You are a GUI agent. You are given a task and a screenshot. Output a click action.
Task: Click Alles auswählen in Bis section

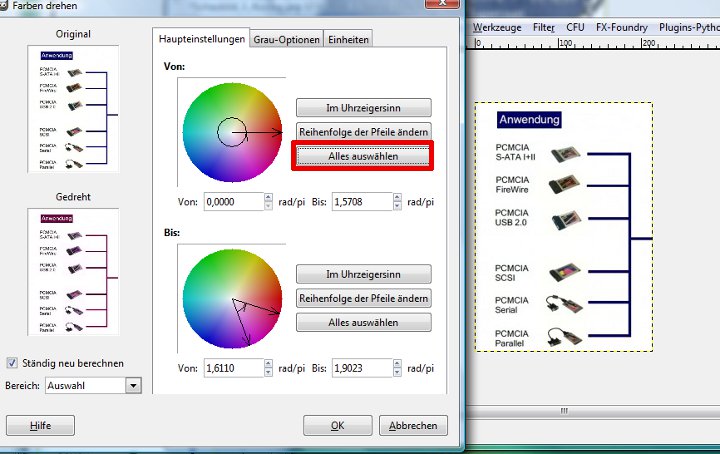(x=363, y=322)
